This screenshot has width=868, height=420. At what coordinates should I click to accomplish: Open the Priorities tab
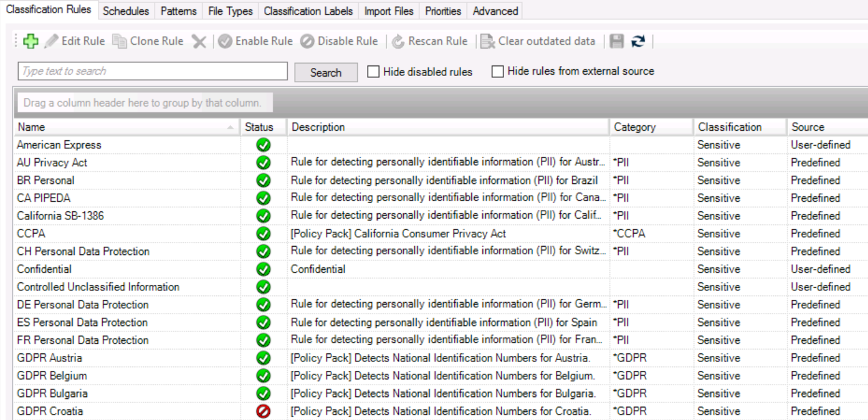(442, 11)
